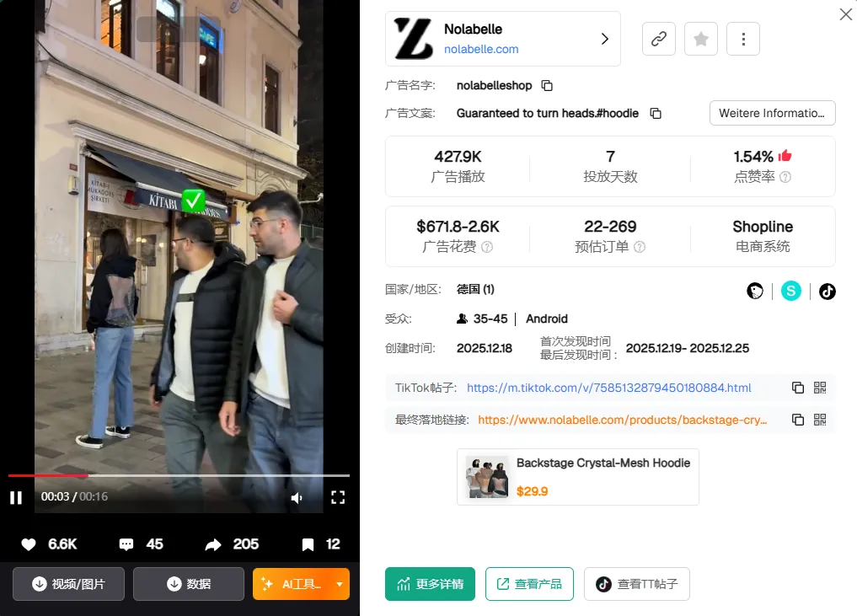
Task: Open the TikTok post URL
Action: [x=609, y=388]
